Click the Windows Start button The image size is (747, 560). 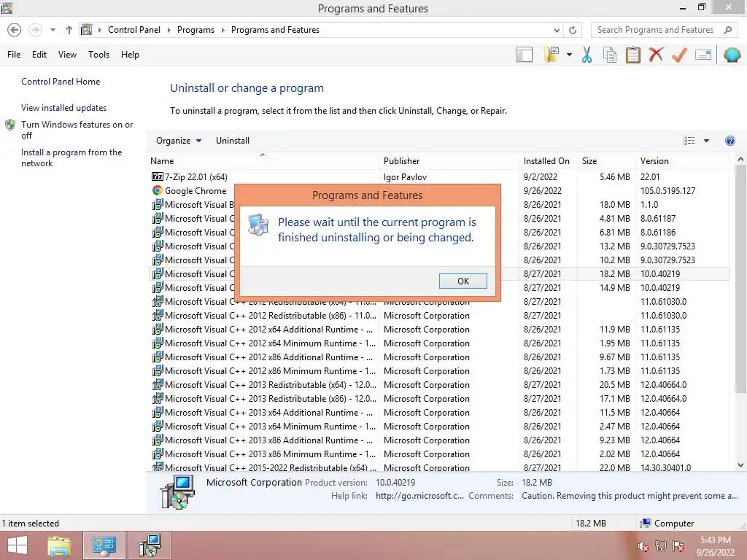pos(18,545)
